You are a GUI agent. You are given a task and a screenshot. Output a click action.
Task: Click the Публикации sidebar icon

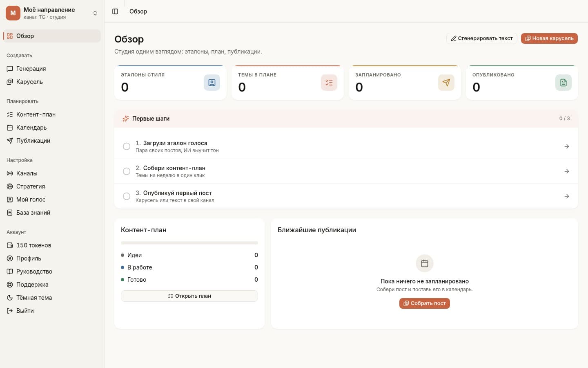[10, 141]
